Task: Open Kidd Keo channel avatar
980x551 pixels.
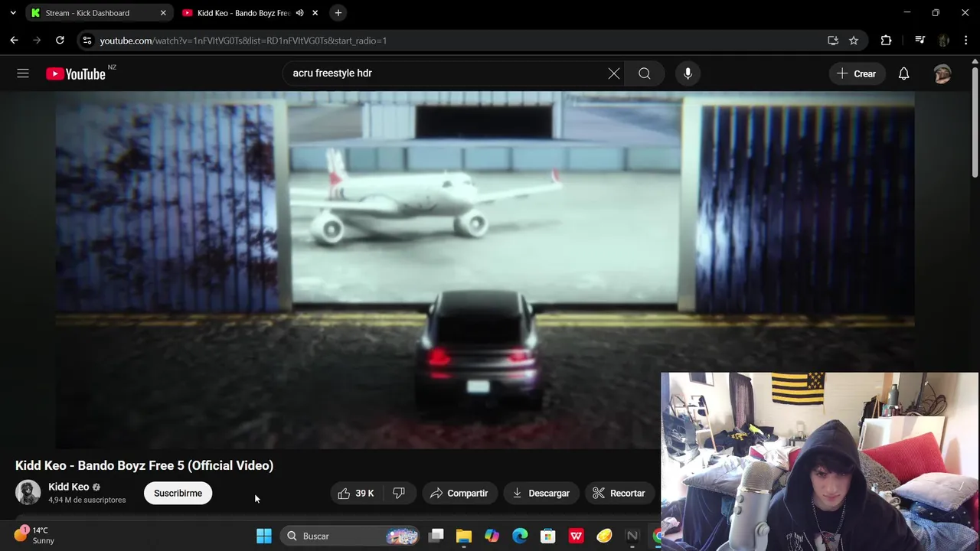Action: tap(28, 493)
